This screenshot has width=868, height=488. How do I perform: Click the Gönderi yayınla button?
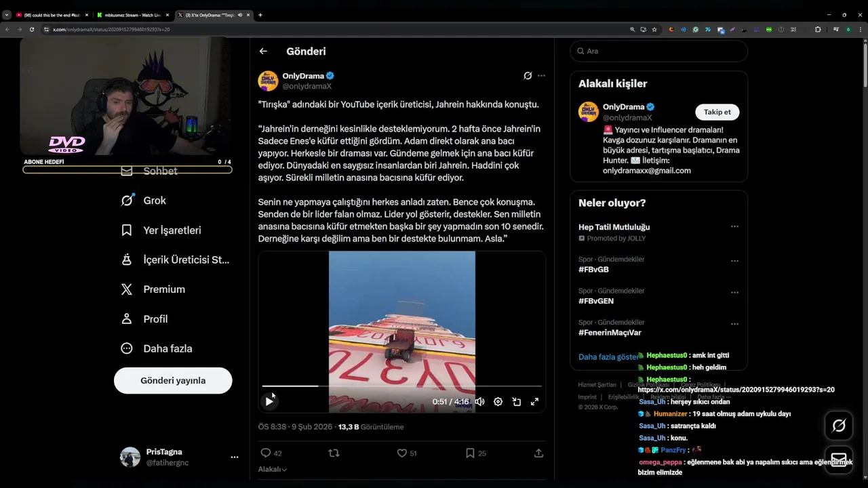(x=173, y=380)
